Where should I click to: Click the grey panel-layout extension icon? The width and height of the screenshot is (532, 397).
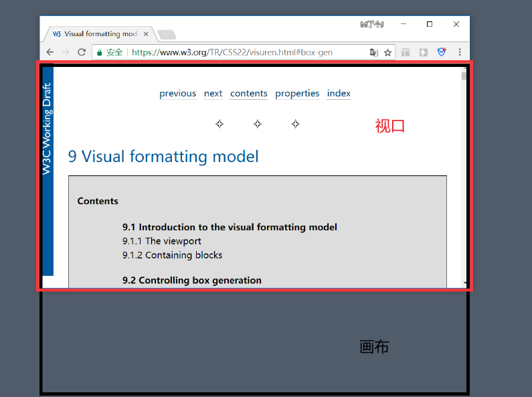click(406, 52)
